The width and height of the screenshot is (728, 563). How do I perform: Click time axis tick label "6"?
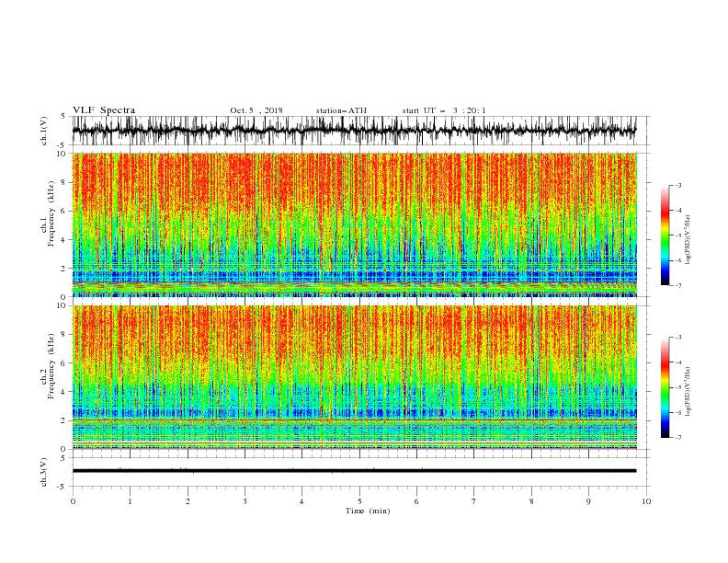pos(416,501)
